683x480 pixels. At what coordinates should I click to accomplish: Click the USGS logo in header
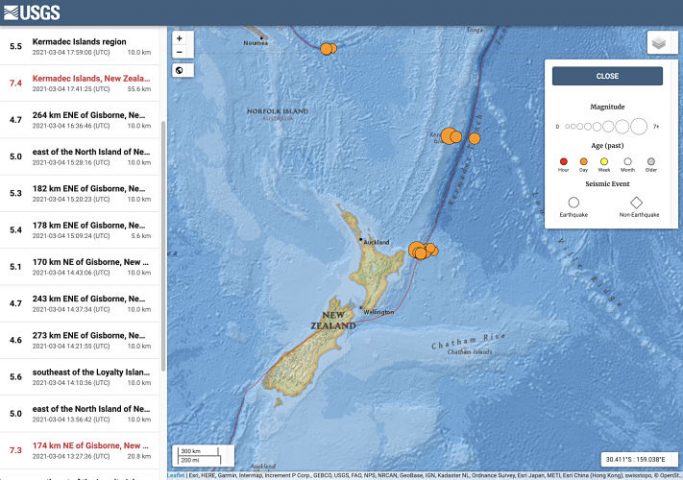pyautogui.click(x=31, y=12)
